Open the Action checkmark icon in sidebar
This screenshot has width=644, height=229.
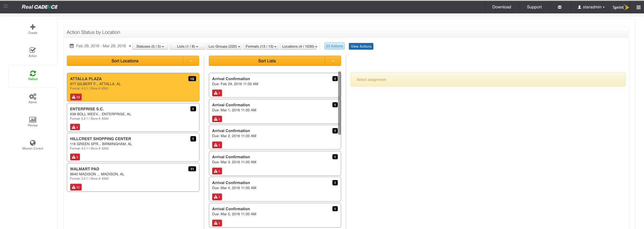click(x=33, y=50)
